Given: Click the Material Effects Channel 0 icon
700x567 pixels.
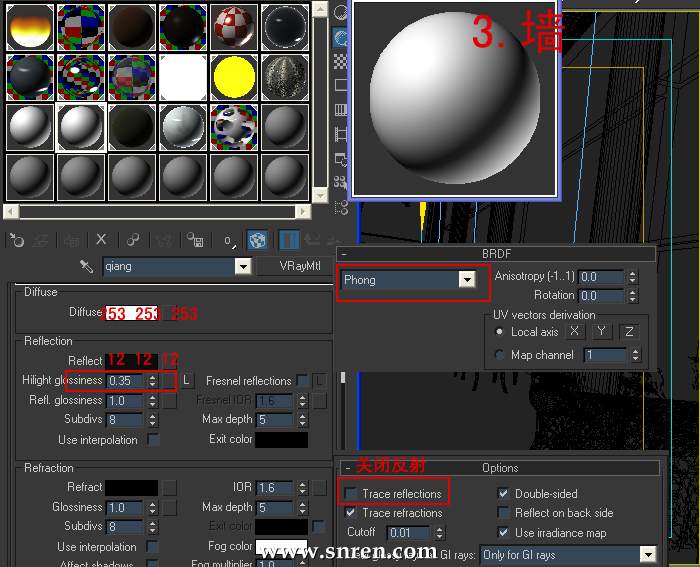Looking at the screenshot, I should 229,241.
